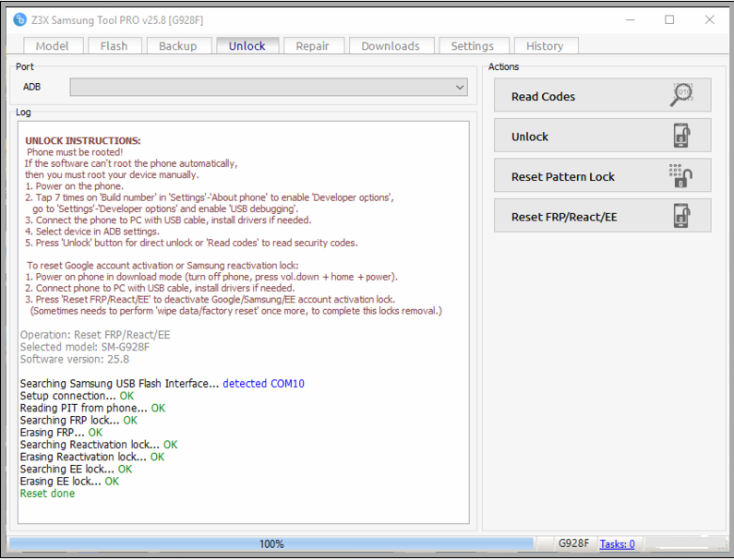Click the pattern lock icon on Reset Pattern Lock

pyautogui.click(x=680, y=175)
